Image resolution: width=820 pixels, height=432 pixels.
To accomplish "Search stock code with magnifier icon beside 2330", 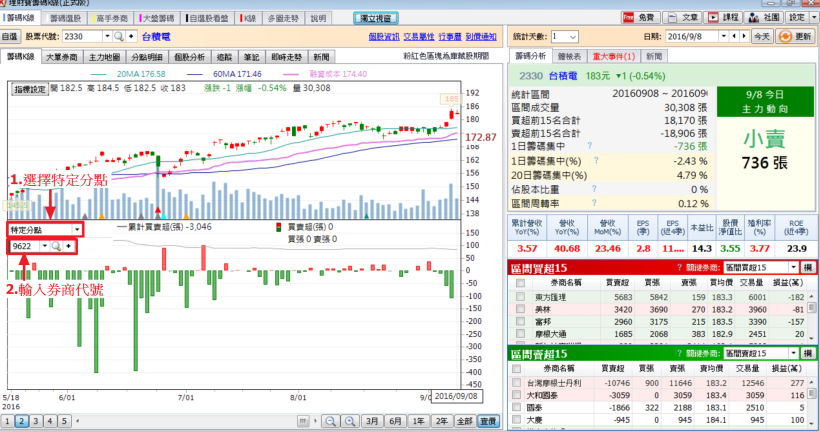I will click(119, 37).
